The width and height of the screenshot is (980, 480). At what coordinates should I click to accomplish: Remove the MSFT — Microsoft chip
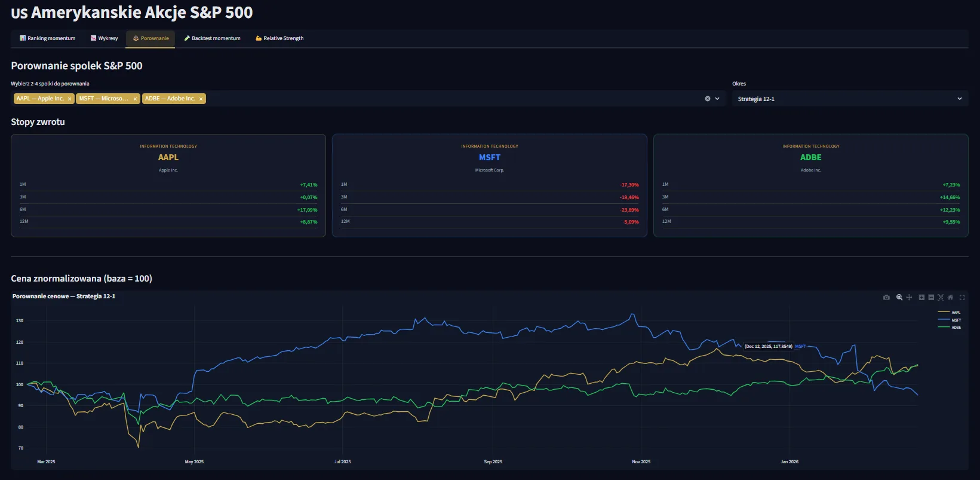click(135, 99)
